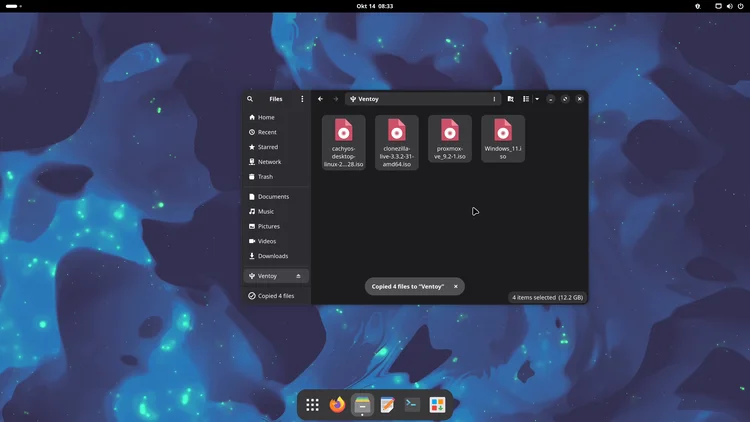Click the Ventoy path bar

[422, 99]
